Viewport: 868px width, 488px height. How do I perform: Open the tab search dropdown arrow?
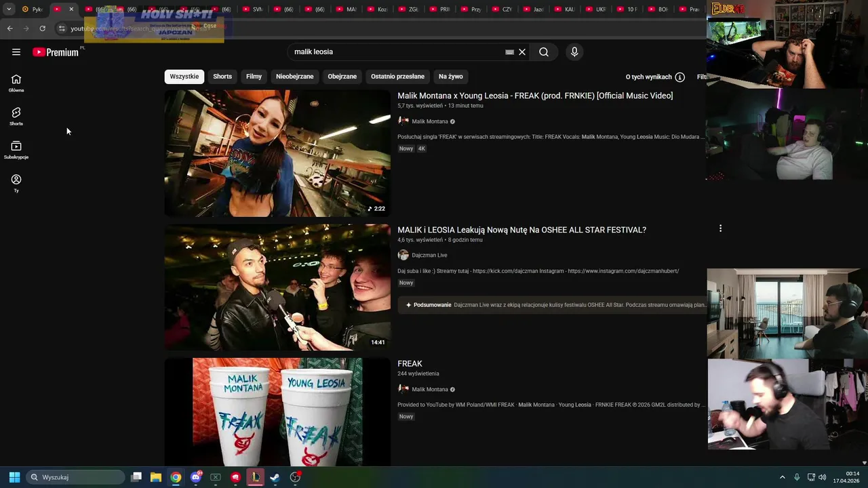coord(9,9)
